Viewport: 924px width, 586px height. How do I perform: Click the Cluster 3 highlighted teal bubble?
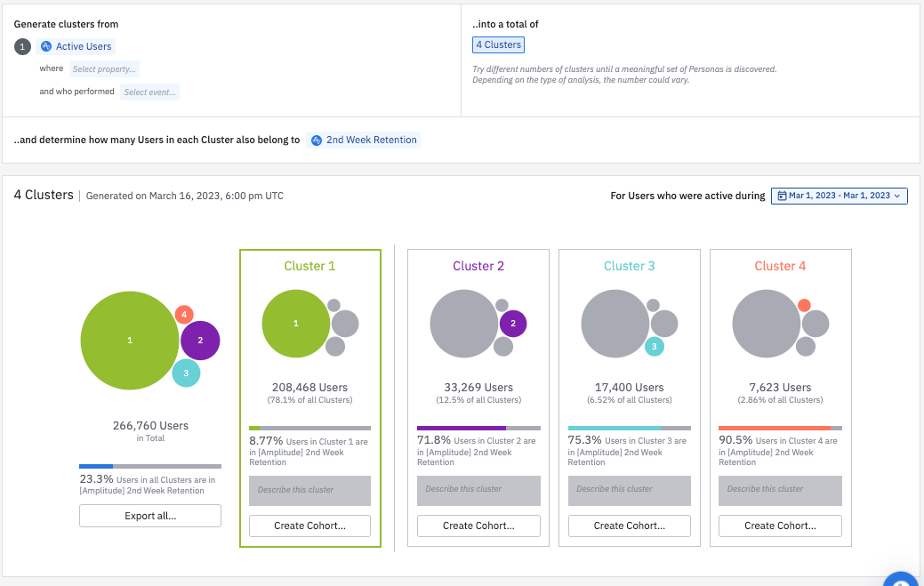(655, 346)
